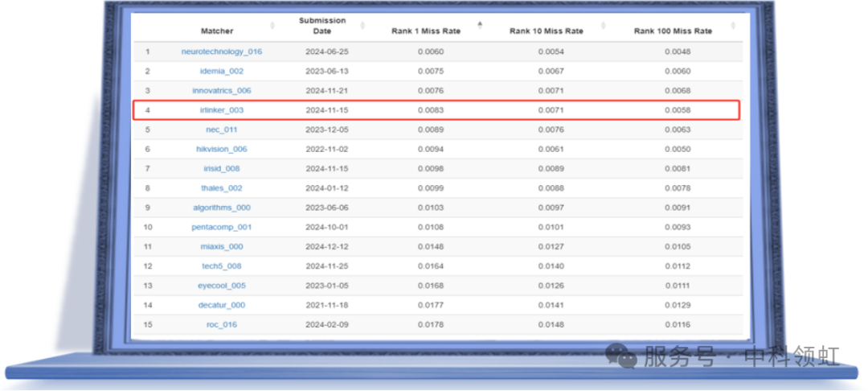Viewport: 868px width, 391px height.
Task: Select the innovatrics_006 link
Action: coord(222,91)
